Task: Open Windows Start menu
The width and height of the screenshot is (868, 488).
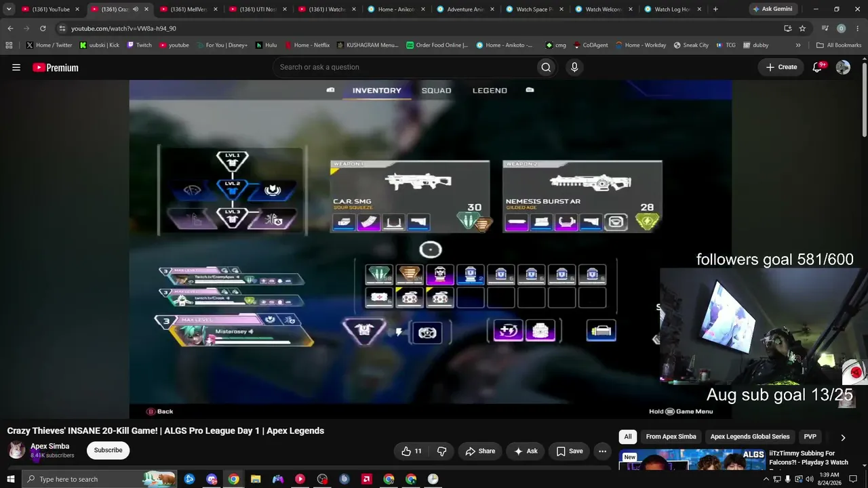Action: (10, 479)
